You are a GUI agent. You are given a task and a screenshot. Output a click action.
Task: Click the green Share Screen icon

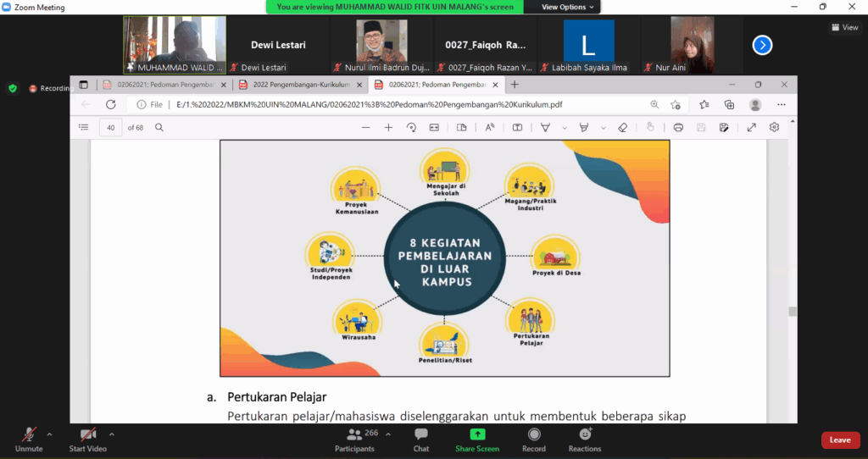(x=477, y=434)
